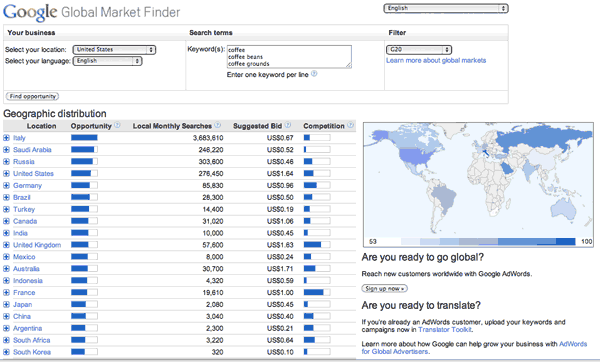Expand the Saudi Arabia row plus icon
This screenshot has width=600, height=362.
tap(6, 150)
